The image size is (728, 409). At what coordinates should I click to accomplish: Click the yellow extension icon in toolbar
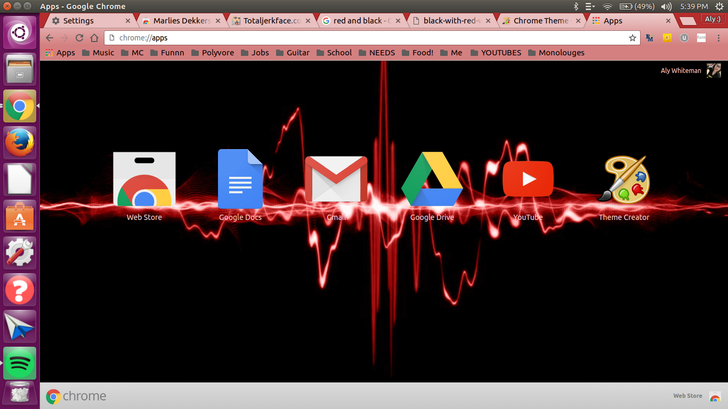tap(667, 38)
